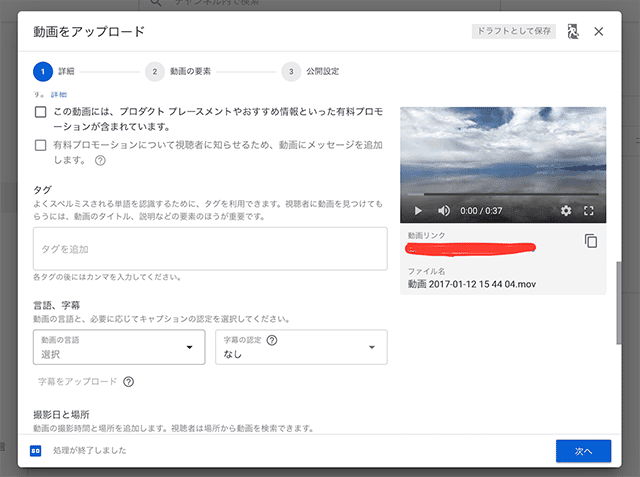Check the add message to video checkbox
This screenshot has height=477, width=640.
(40, 145)
